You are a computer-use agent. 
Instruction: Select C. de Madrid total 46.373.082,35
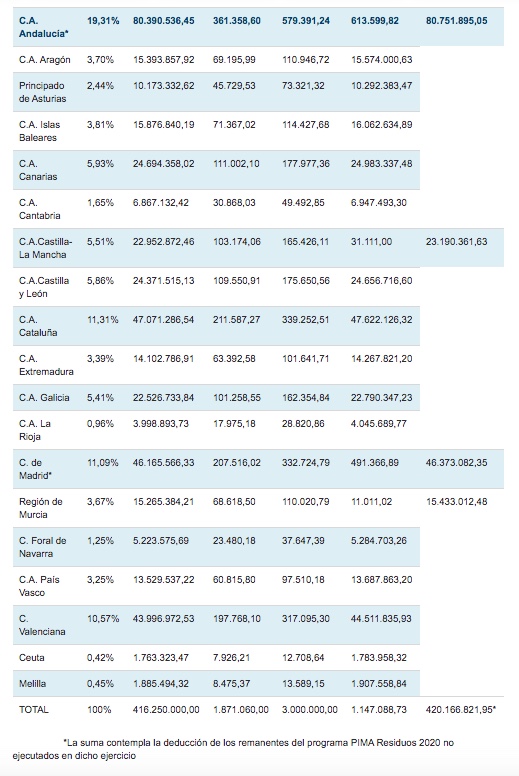click(x=456, y=463)
